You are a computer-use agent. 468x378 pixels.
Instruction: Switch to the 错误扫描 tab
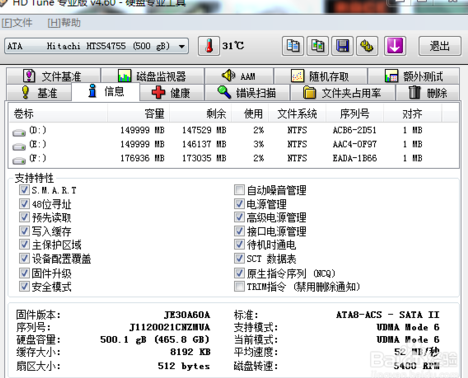[247, 92]
